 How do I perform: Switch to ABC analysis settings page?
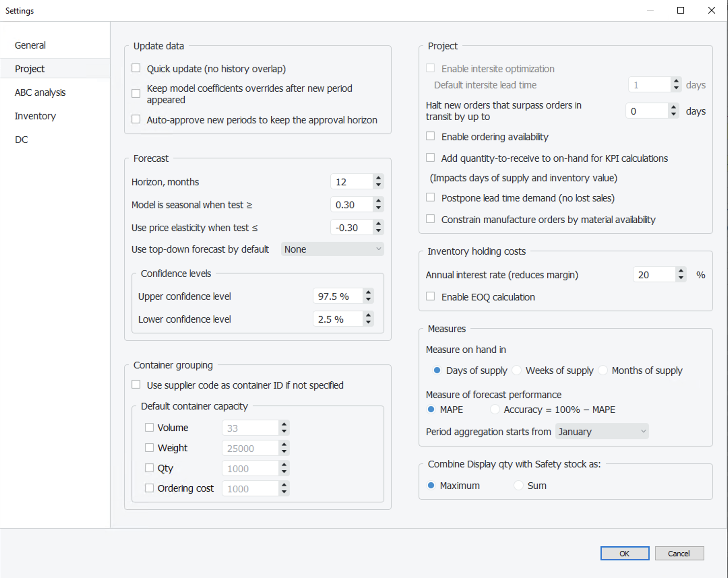pyautogui.click(x=40, y=92)
